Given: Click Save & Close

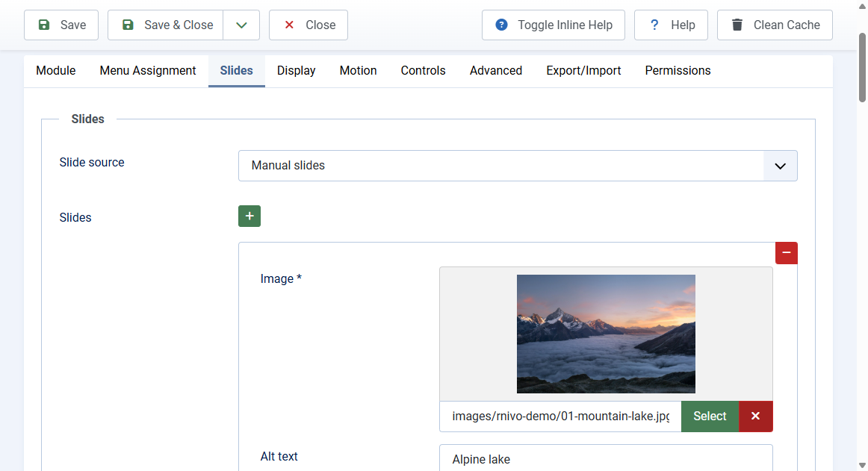Looking at the screenshot, I should (x=166, y=25).
